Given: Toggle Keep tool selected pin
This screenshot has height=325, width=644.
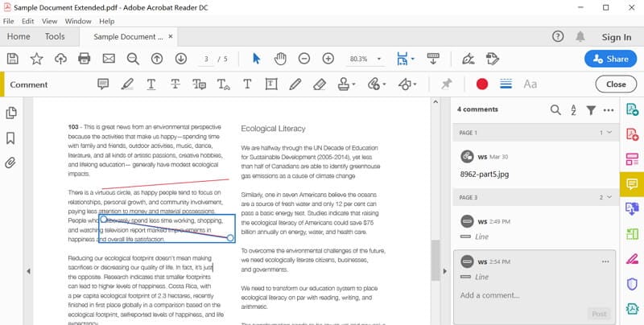Looking at the screenshot, I should coord(447,84).
